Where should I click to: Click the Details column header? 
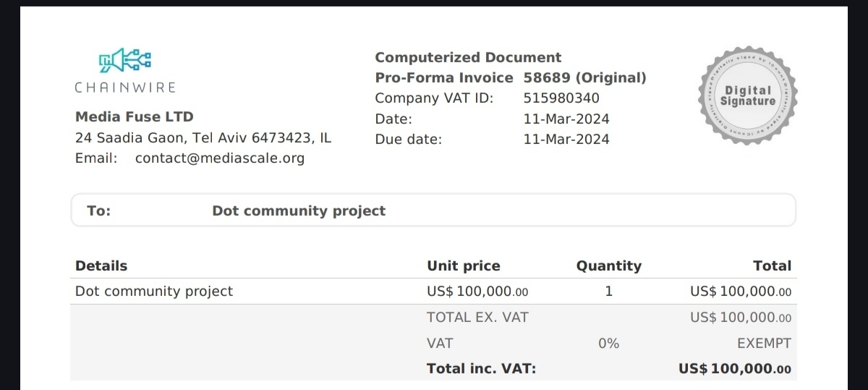pyautogui.click(x=101, y=266)
